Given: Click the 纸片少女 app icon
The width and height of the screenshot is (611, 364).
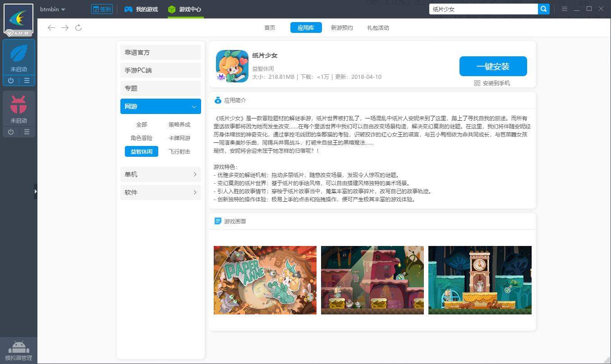Looking at the screenshot, I should pyautogui.click(x=232, y=66).
